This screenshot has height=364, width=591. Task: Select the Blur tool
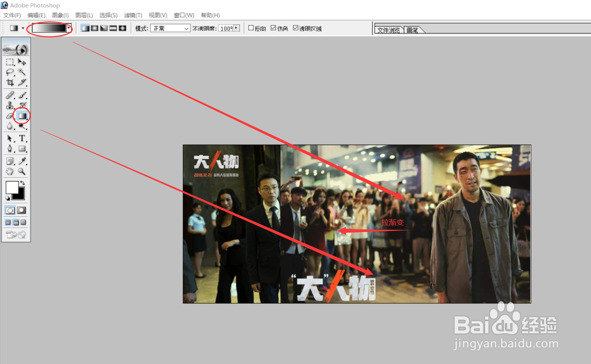point(10,126)
